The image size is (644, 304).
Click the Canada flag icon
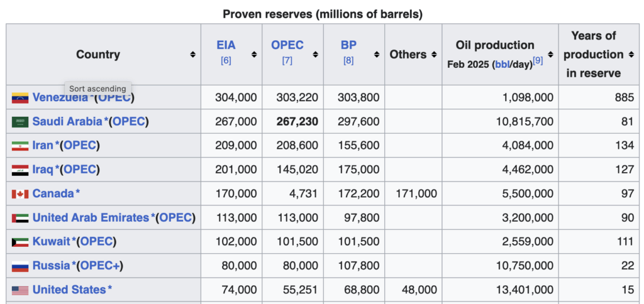coord(20,194)
